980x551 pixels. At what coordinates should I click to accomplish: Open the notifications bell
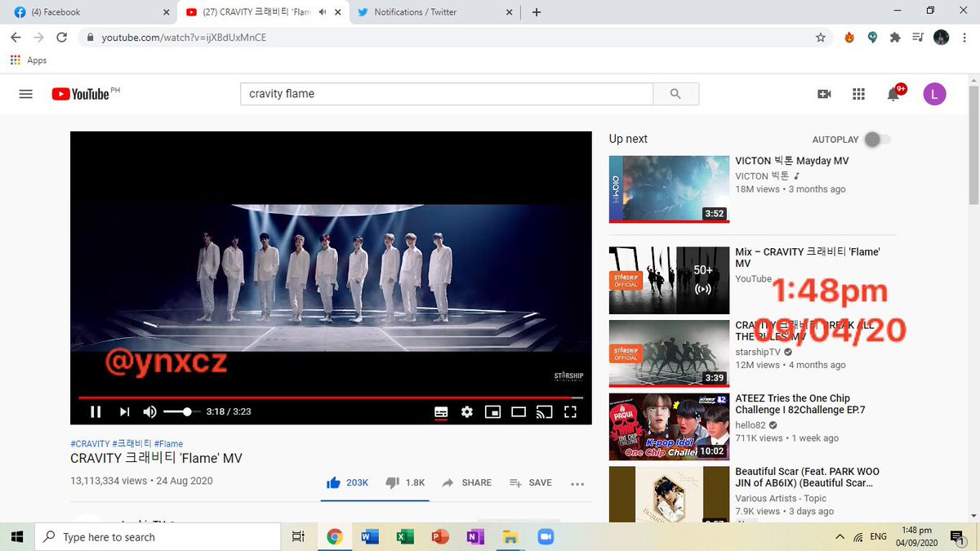tap(893, 94)
